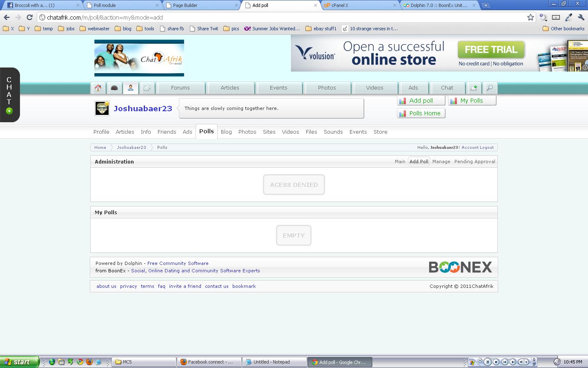Open the dashboard icon beside the home icon
Image resolution: width=588 pixels, height=368 pixels.
point(114,88)
